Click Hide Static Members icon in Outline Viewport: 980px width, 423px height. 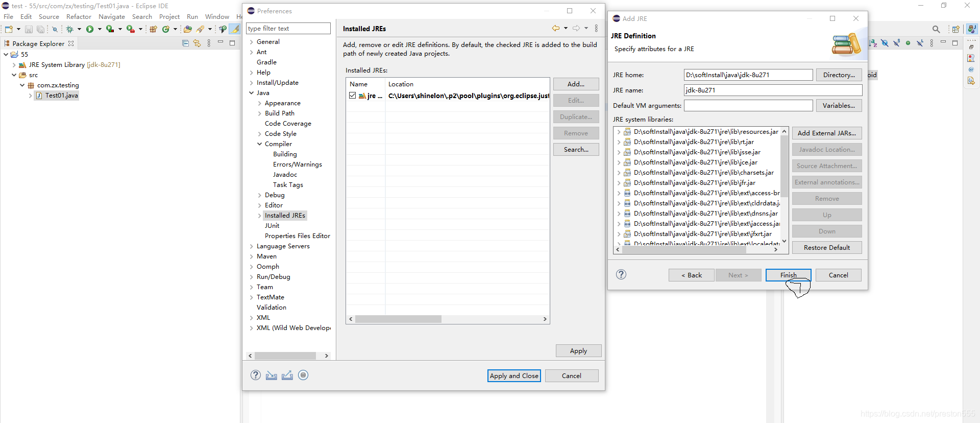point(896,43)
